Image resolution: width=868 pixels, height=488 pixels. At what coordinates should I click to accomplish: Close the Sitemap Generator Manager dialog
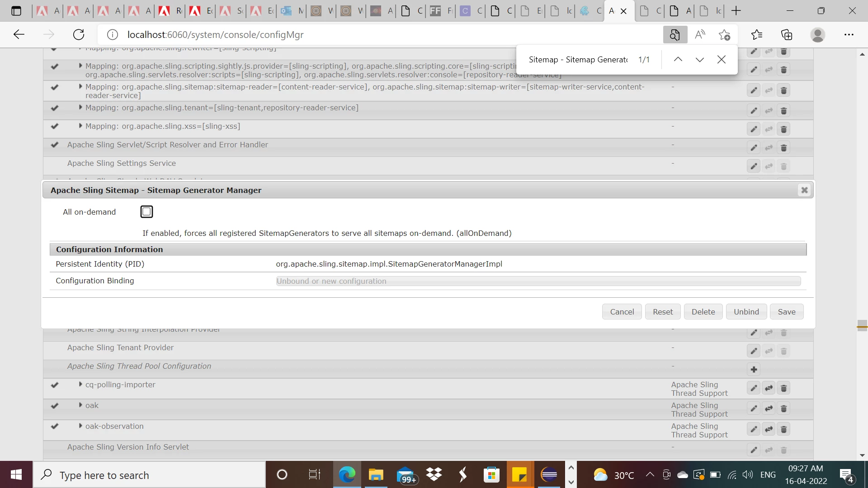point(804,190)
